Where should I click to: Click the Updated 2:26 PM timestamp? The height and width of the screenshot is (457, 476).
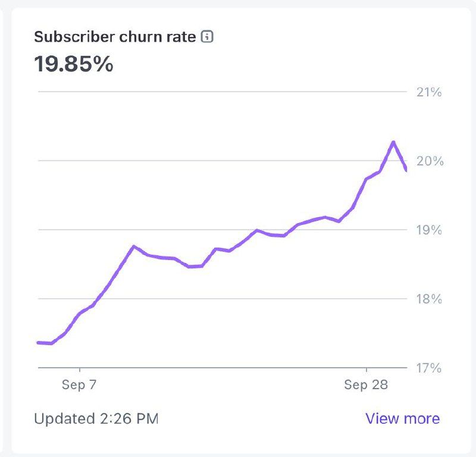[x=96, y=418]
